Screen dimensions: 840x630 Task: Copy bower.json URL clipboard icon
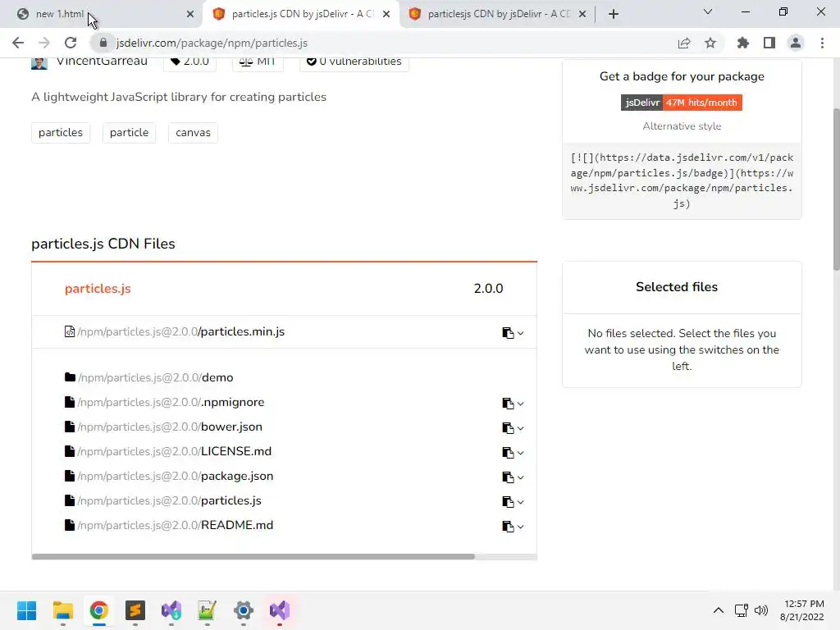pos(508,428)
